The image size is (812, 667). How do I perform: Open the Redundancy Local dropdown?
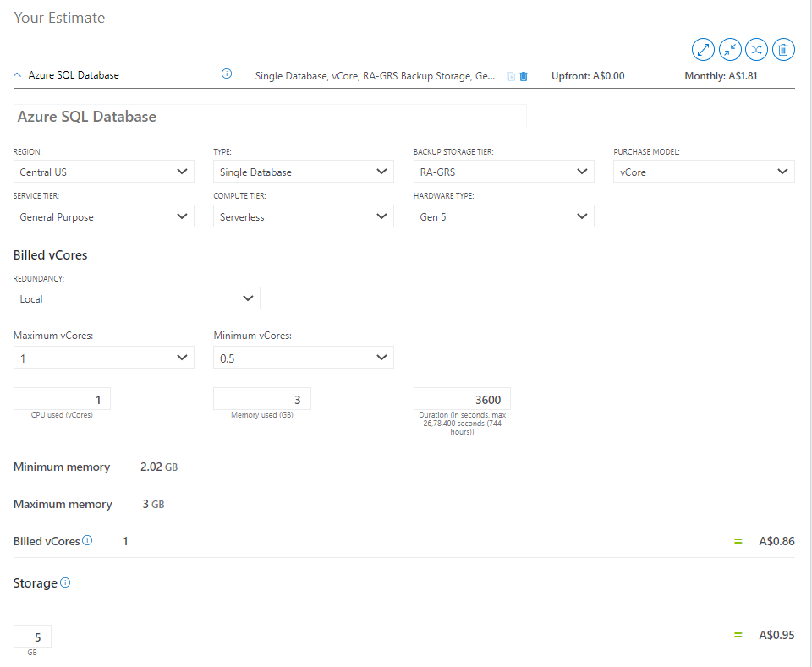[137, 298]
